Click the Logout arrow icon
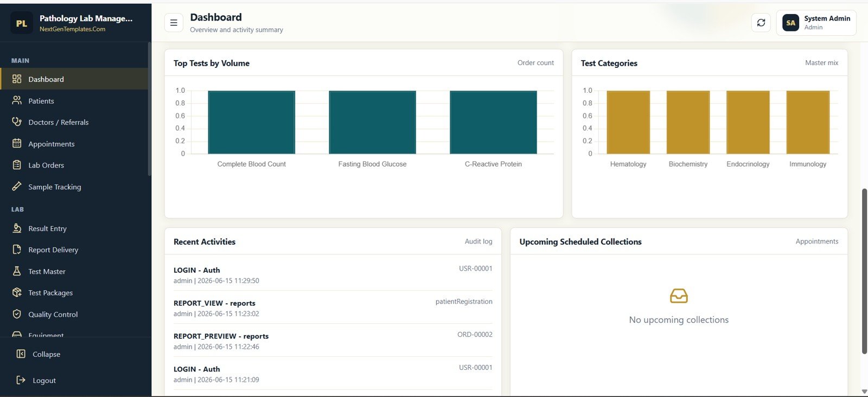This screenshot has height=397, width=868. point(21,380)
